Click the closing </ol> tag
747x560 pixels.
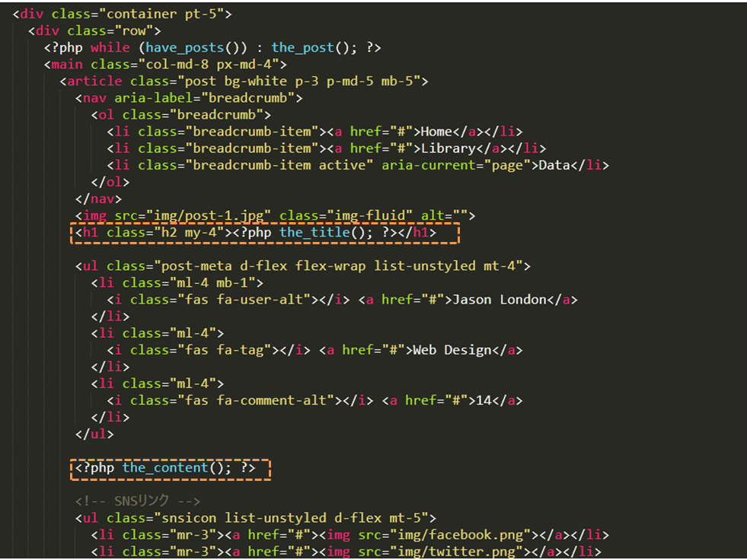pyautogui.click(x=110, y=183)
